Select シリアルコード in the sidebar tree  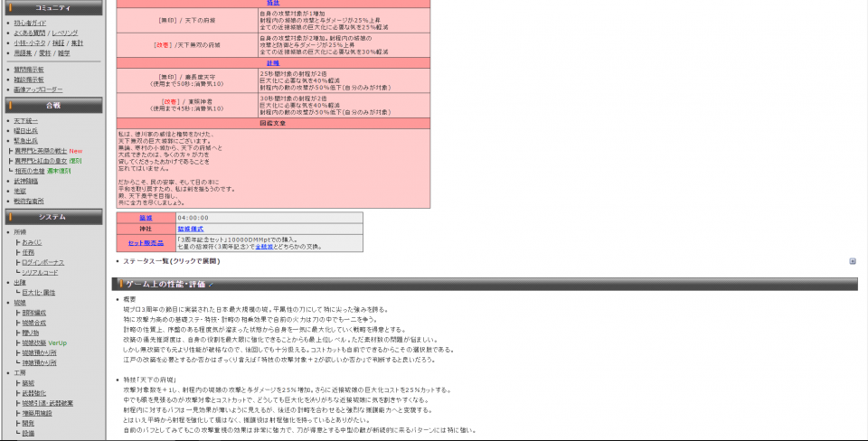pyautogui.click(x=42, y=272)
